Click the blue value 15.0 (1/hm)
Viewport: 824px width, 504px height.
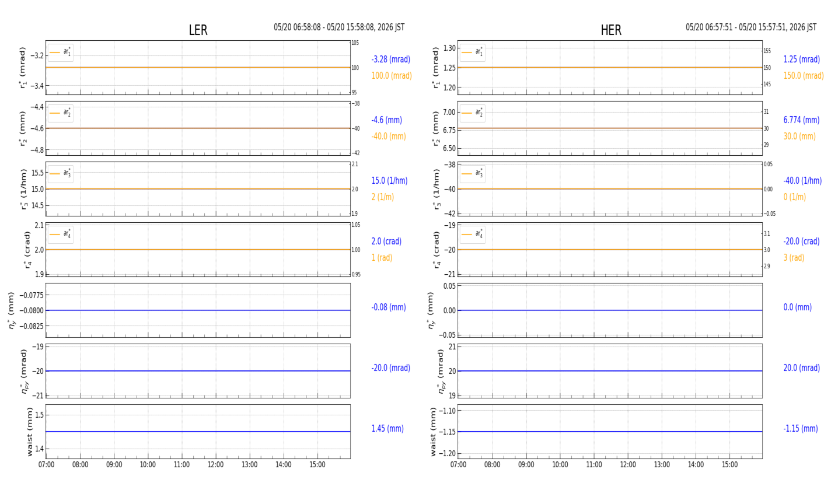[390, 181]
